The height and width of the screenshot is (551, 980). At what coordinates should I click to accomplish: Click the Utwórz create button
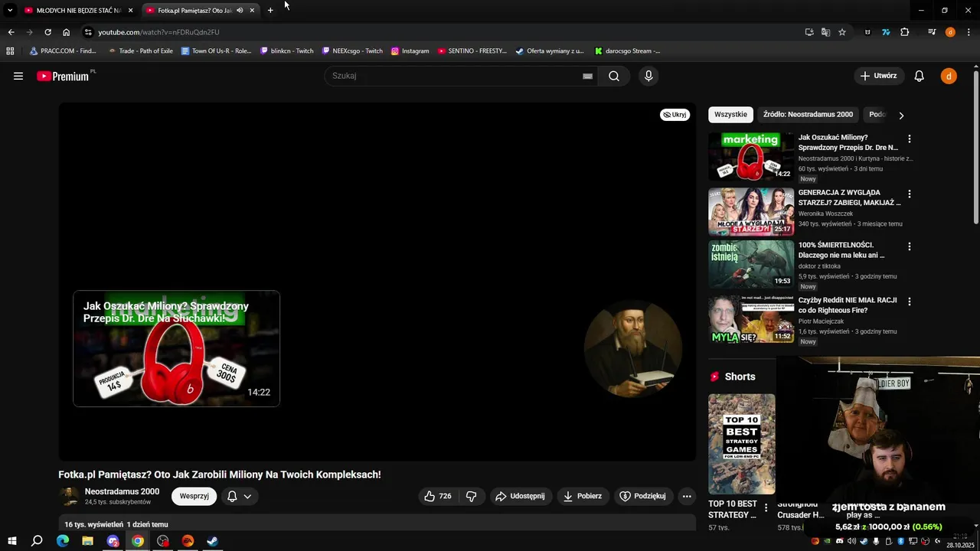(878, 76)
